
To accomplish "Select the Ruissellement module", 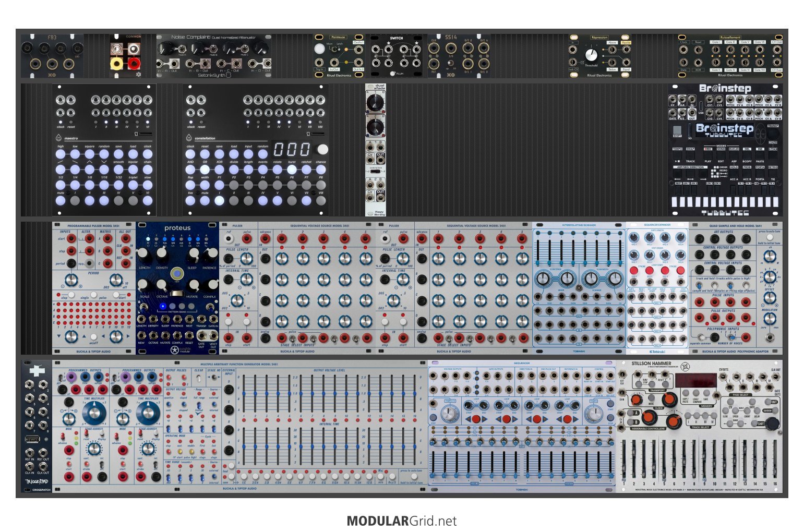I will (730, 56).
